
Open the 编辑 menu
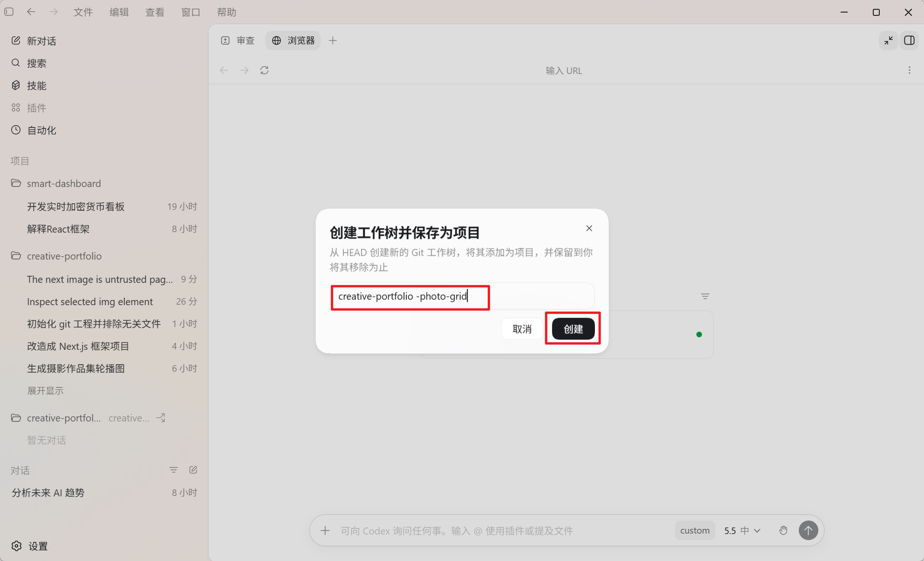click(119, 12)
